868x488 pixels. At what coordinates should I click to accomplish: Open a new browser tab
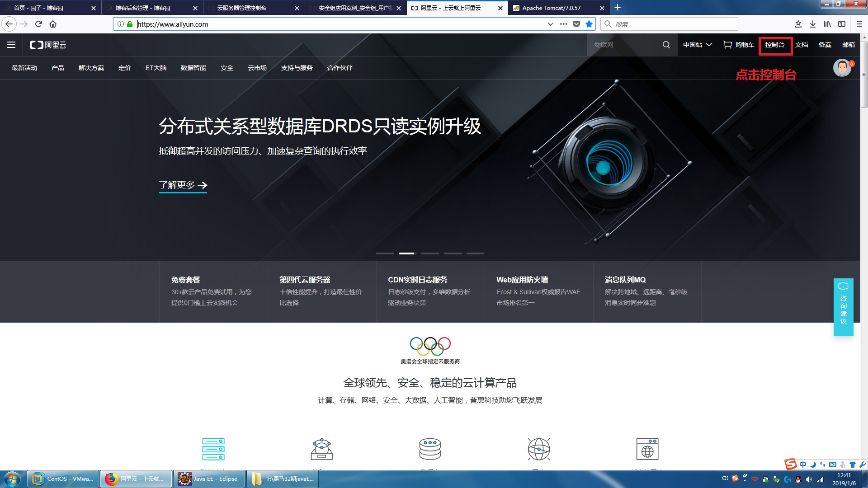point(618,8)
